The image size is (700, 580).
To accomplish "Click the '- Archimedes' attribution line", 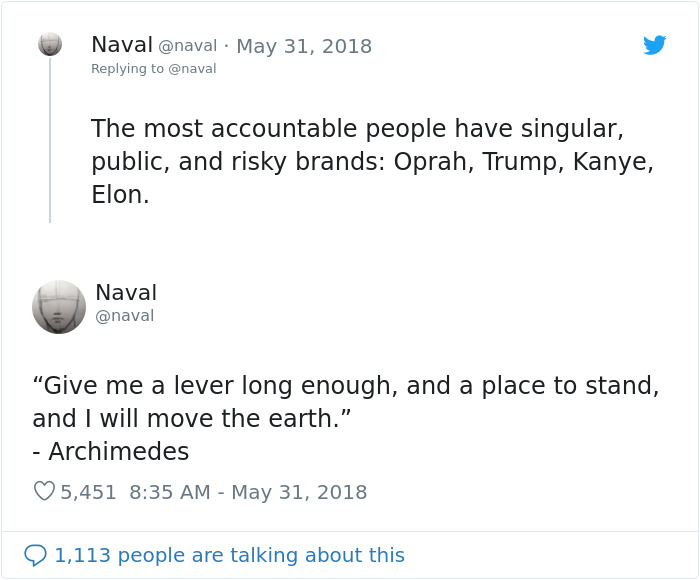I will pyautogui.click(x=110, y=452).
